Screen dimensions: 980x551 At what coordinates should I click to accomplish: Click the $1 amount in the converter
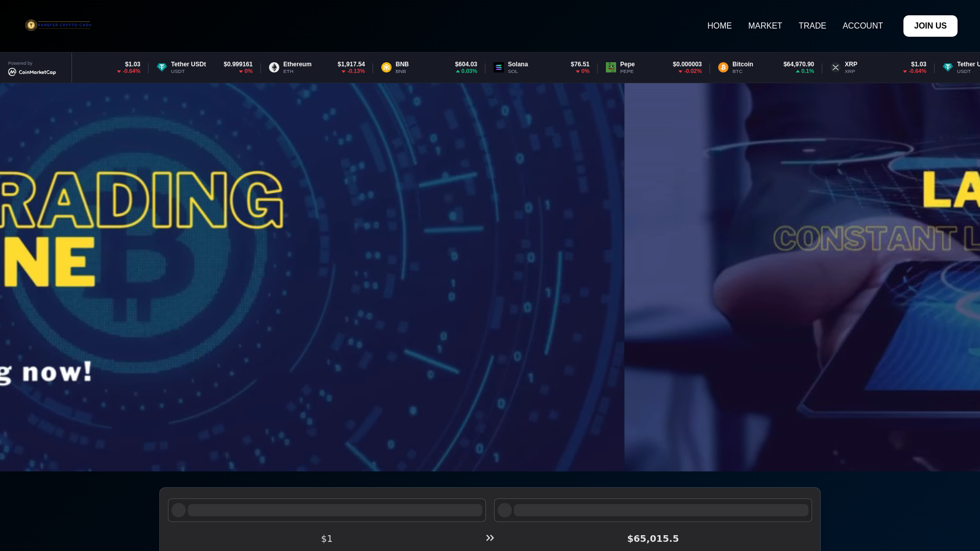pyautogui.click(x=327, y=539)
